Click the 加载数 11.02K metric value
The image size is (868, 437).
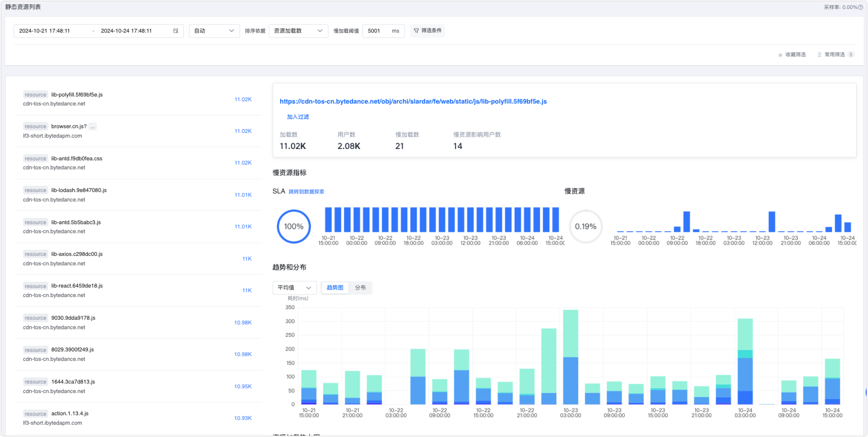[292, 146]
